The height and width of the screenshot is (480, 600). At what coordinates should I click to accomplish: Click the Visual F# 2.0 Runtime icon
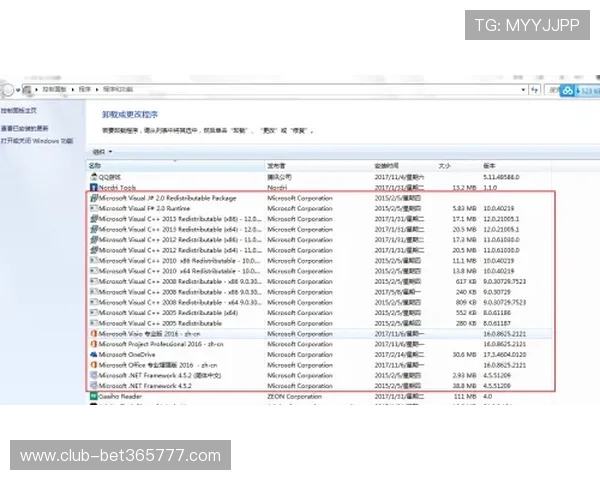pos(94,208)
